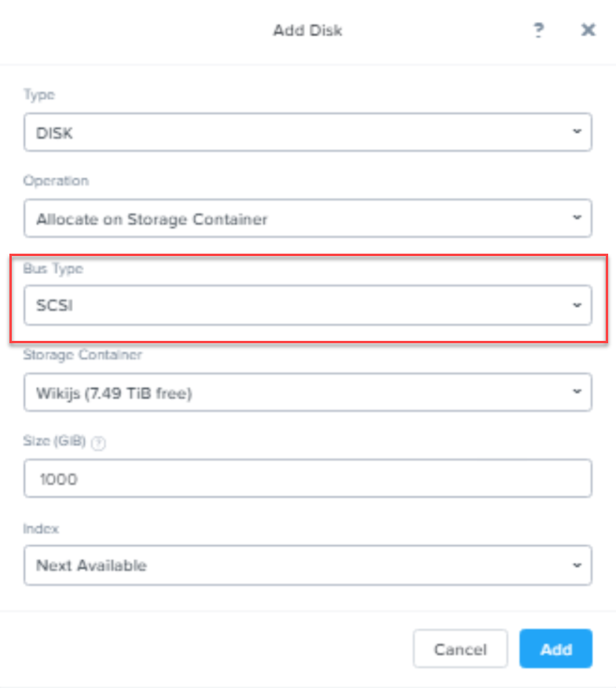Click the Index field's chevron arrow
Image resolution: width=616 pixels, height=688 pixels.
[577, 565]
